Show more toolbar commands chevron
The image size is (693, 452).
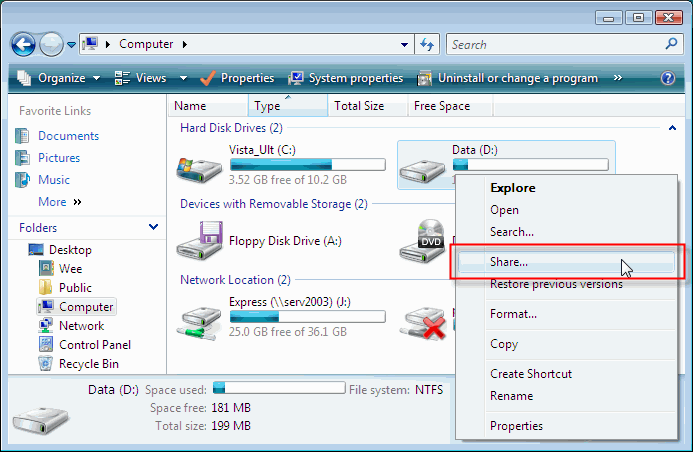pyautogui.click(x=618, y=78)
